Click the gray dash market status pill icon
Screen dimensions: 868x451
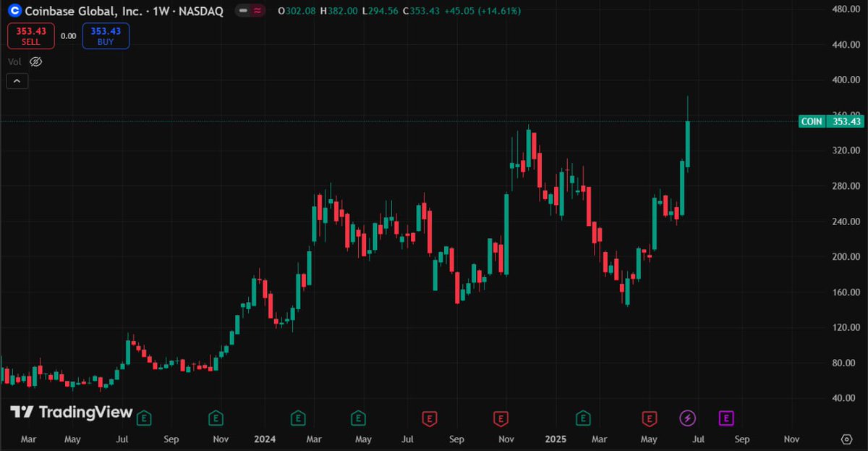tap(243, 11)
